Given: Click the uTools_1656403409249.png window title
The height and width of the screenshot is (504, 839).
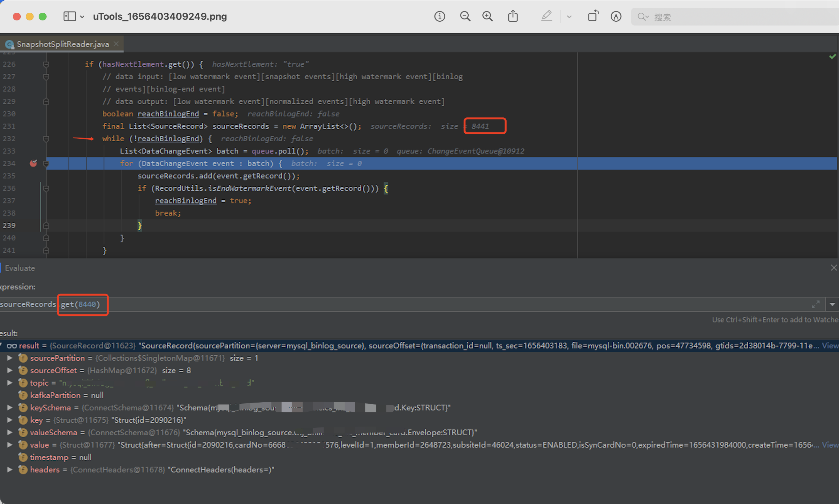Looking at the screenshot, I should point(160,16).
